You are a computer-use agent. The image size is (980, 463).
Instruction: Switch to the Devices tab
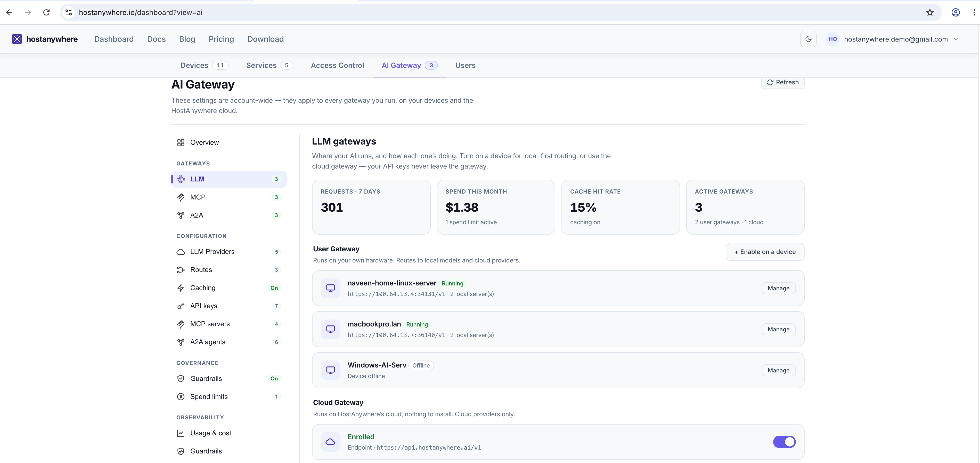coord(204,66)
